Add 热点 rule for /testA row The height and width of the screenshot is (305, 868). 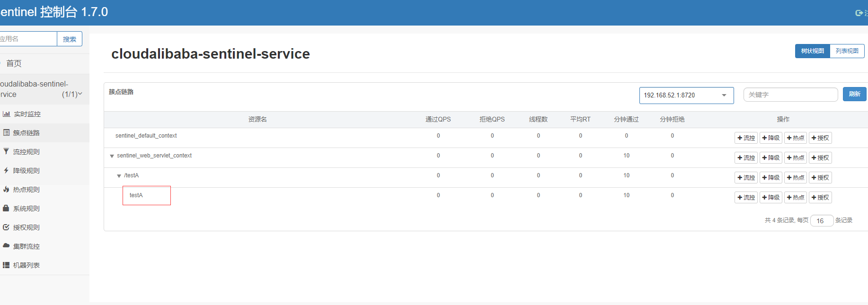795,178
